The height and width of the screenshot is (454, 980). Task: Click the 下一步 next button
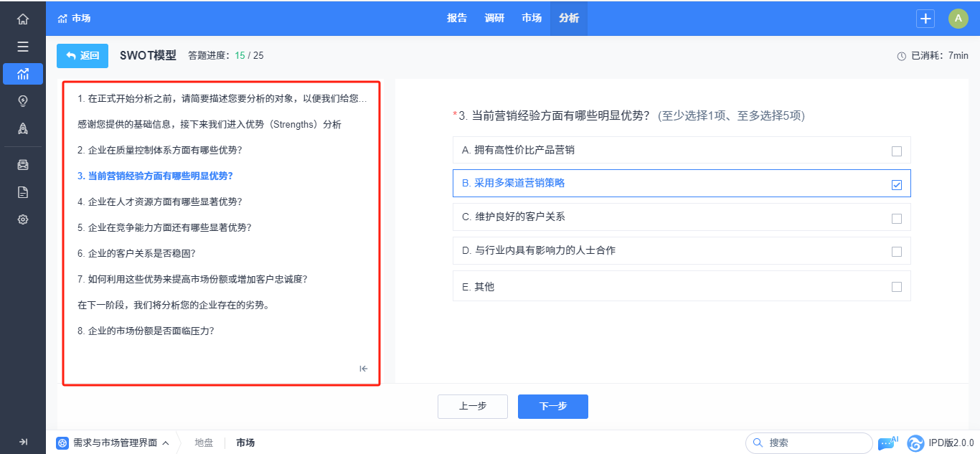click(553, 407)
